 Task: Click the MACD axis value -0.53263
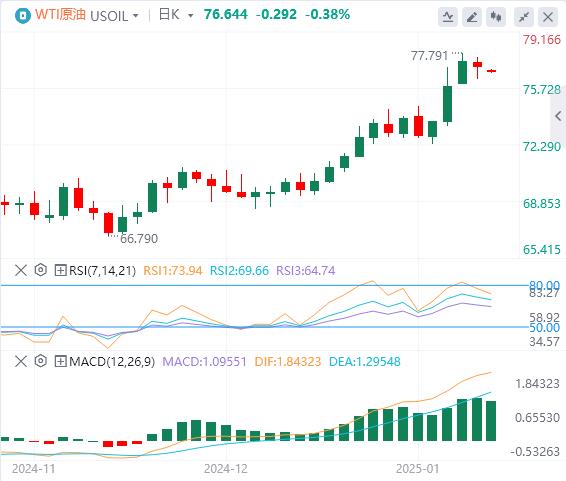pyautogui.click(x=535, y=451)
